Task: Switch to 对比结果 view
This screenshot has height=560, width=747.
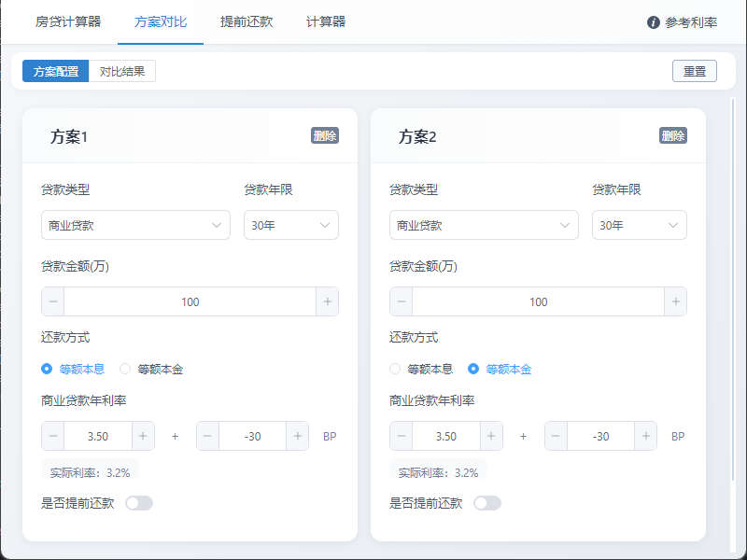Action: [x=122, y=71]
